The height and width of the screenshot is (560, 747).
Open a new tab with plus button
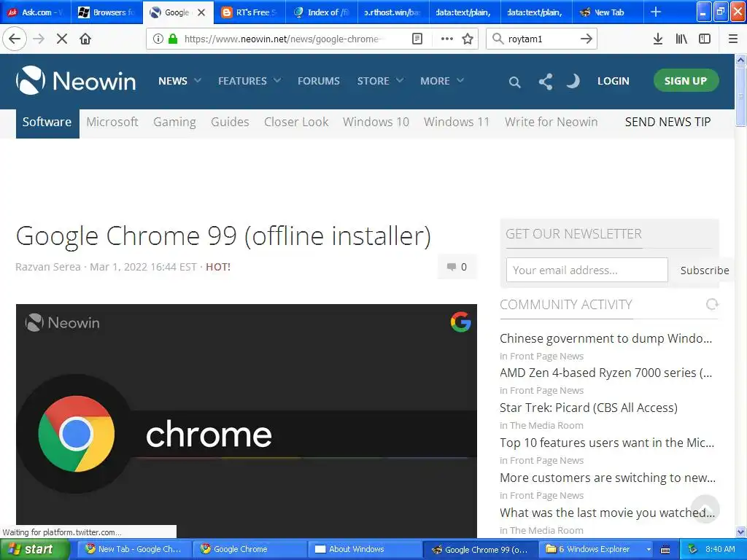[x=656, y=12]
